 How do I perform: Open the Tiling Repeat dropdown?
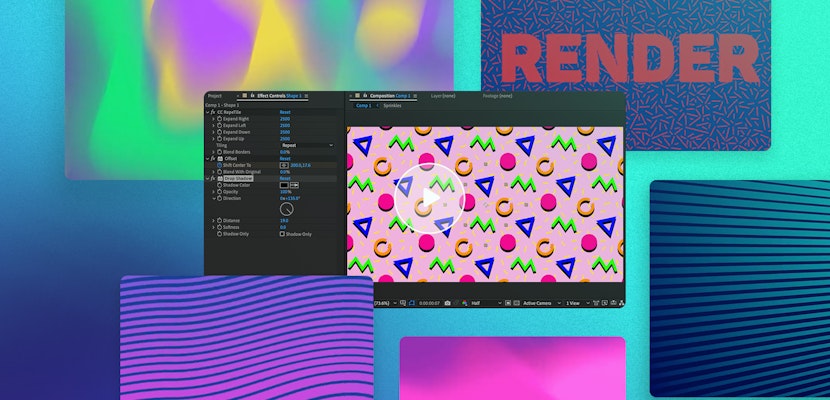[307, 145]
